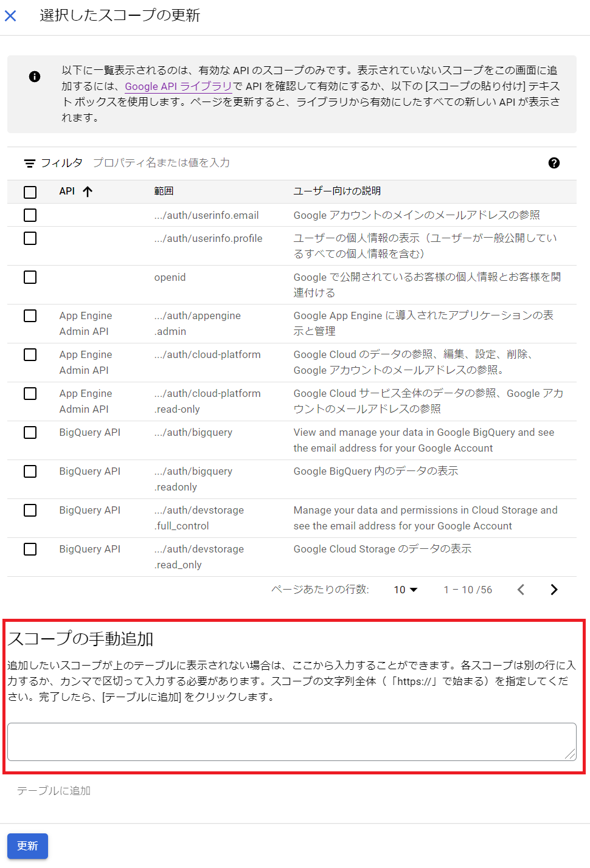Click the manual scope entry text area
Image resolution: width=590 pixels, height=868 pixels.
(291, 742)
